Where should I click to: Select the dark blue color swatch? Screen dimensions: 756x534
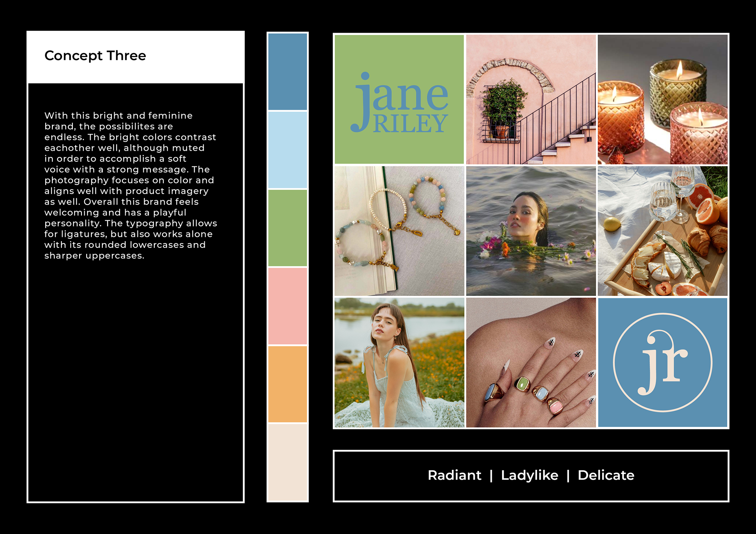(x=287, y=72)
